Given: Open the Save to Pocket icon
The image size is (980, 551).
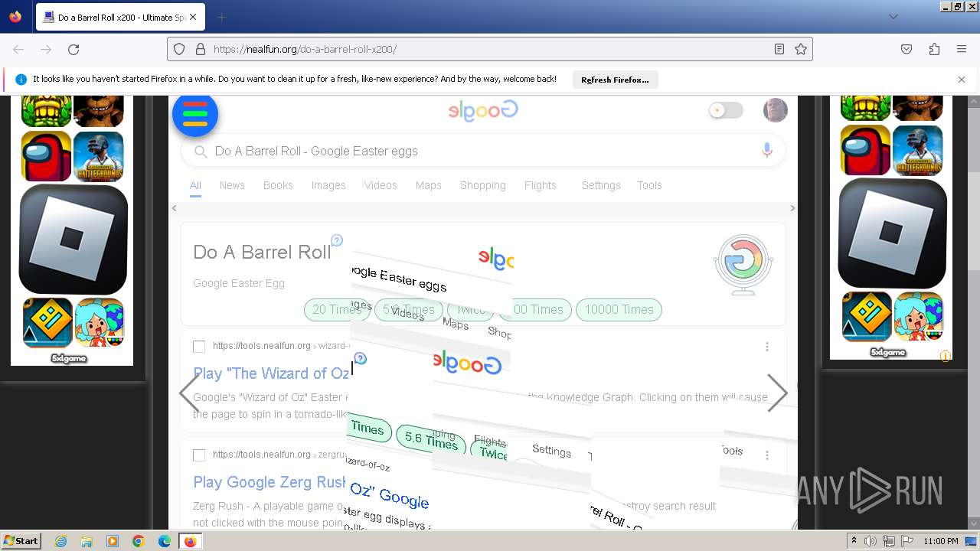Looking at the screenshot, I should (906, 49).
